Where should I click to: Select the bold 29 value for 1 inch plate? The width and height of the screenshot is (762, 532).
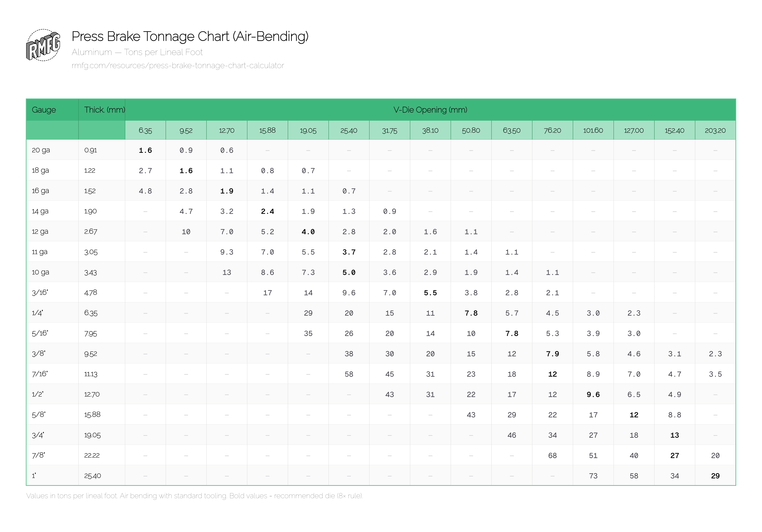pyautogui.click(x=715, y=476)
